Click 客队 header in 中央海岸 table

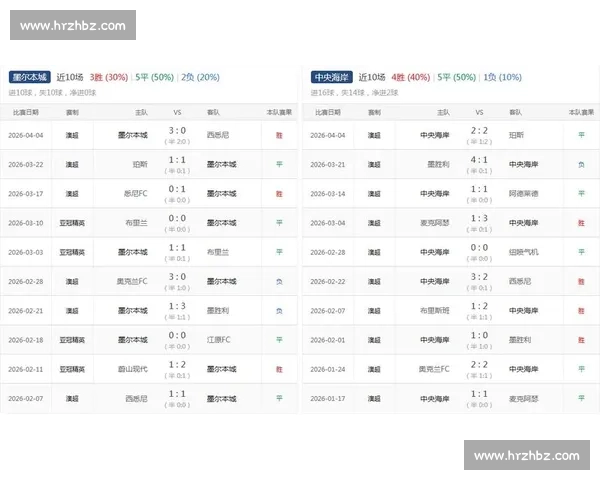[515, 112]
